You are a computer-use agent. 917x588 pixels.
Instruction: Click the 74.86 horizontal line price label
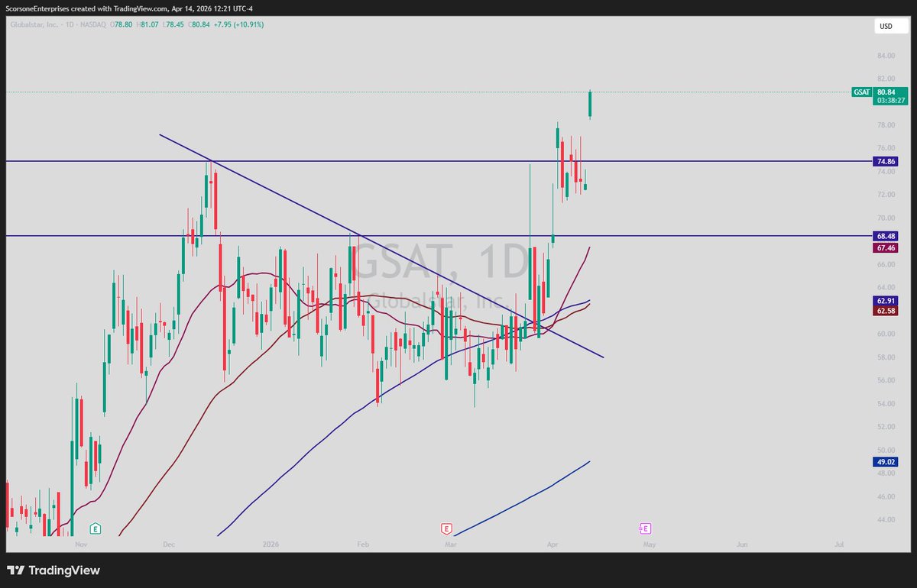point(886,161)
